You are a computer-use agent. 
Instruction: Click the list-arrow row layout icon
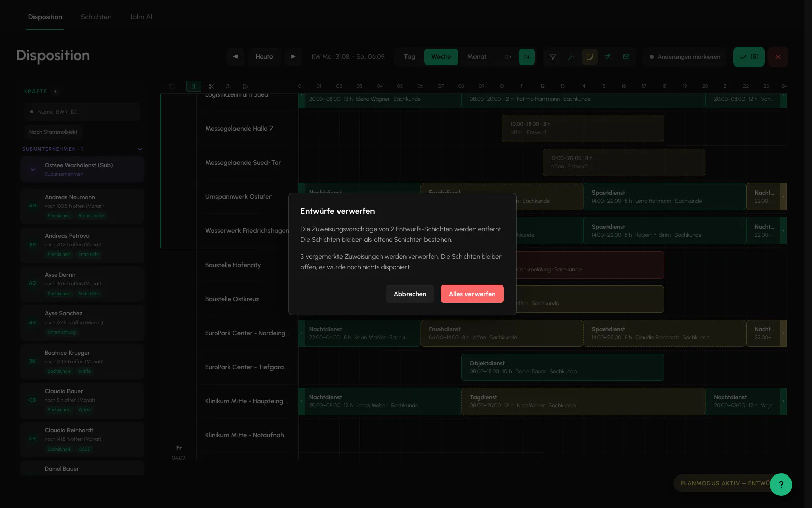tap(508, 57)
